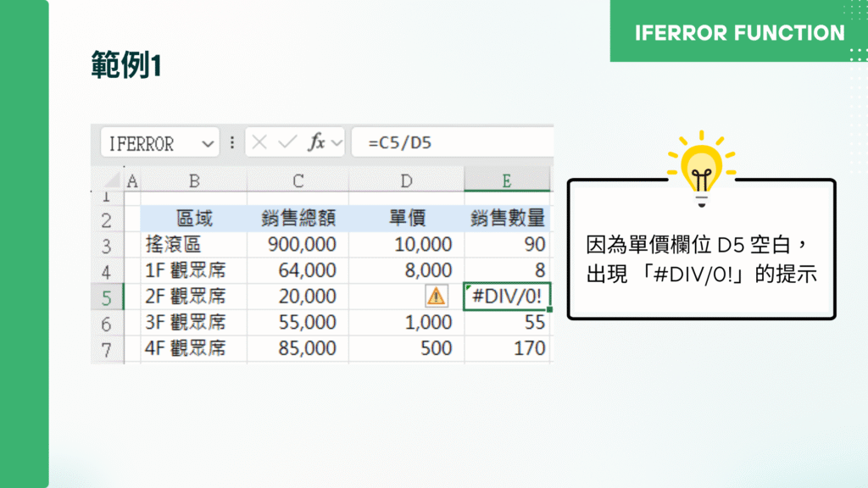Select row 2 header
This screenshot has height=488, width=868.
(x=108, y=219)
